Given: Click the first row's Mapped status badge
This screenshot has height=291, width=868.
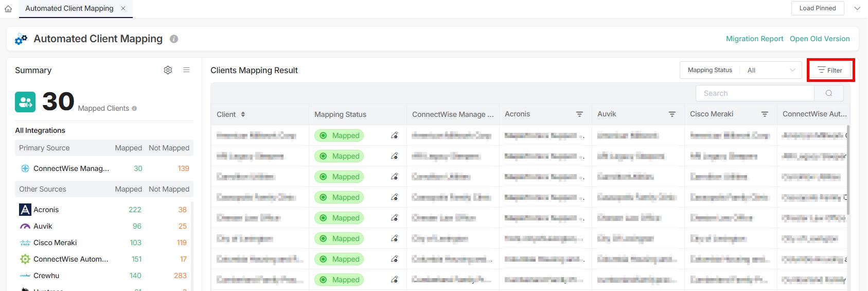Looking at the screenshot, I should click(339, 135).
